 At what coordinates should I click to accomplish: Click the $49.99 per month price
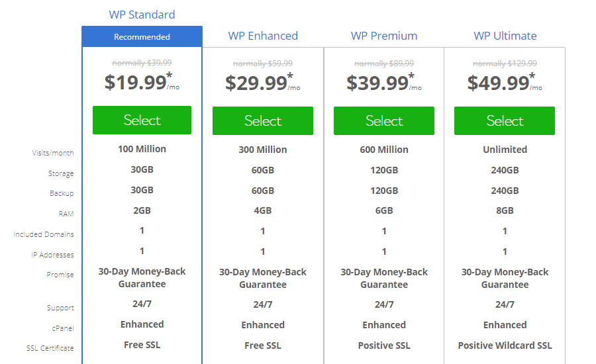point(505,83)
